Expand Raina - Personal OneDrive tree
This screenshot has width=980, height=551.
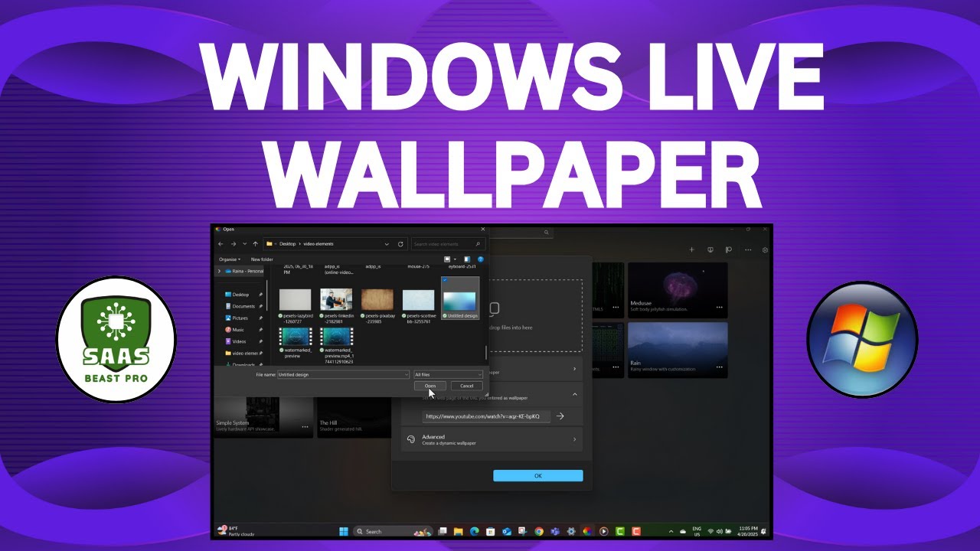pyautogui.click(x=220, y=271)
